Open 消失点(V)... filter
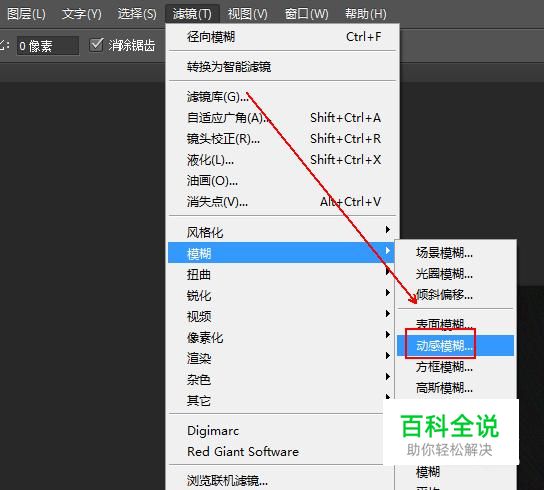544x490 pixels. (282, 202)
